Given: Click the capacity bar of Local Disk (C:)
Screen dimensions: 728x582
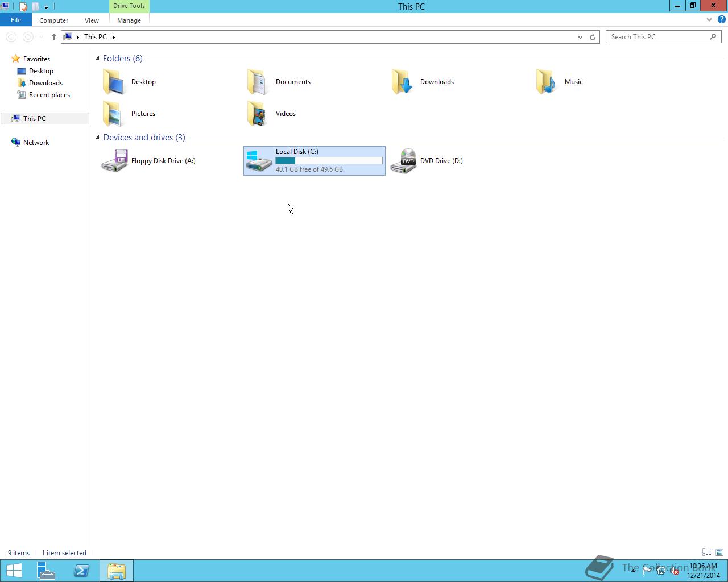Looking at the screenshot, I should [x=329, y=160].
